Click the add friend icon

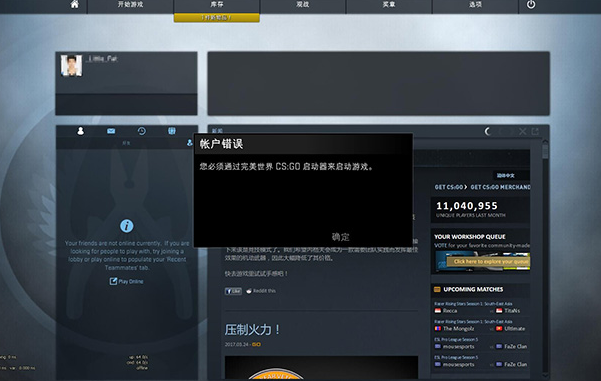click(189, 143)
